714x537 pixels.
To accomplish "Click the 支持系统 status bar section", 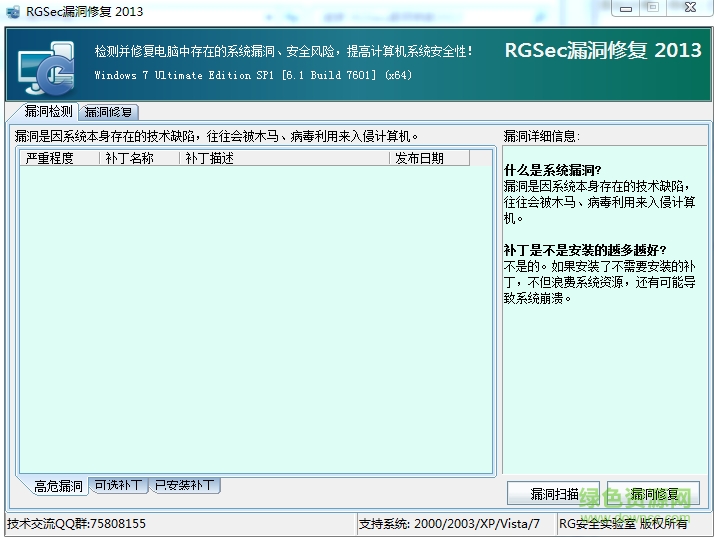I will coord(452,524).
